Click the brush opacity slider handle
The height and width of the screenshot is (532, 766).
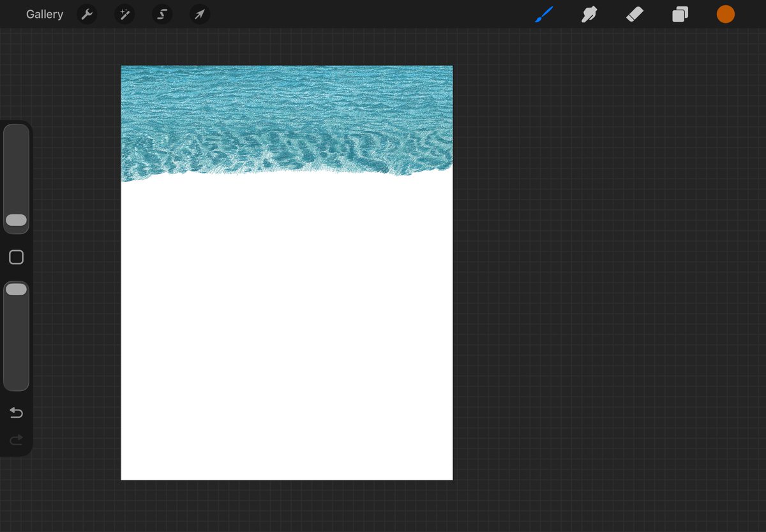point(16,290)
